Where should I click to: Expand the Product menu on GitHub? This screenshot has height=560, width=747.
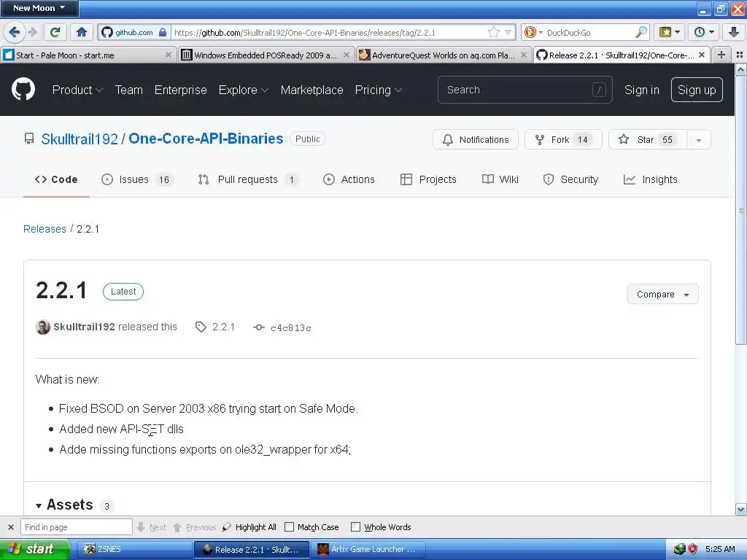[x=77, y=90]
